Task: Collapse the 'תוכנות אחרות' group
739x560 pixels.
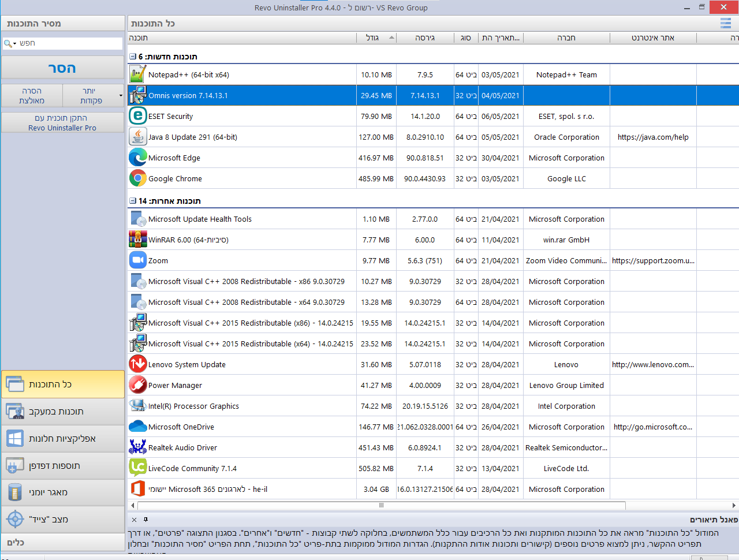Action: pyautogui.click(x=133, y=201)
